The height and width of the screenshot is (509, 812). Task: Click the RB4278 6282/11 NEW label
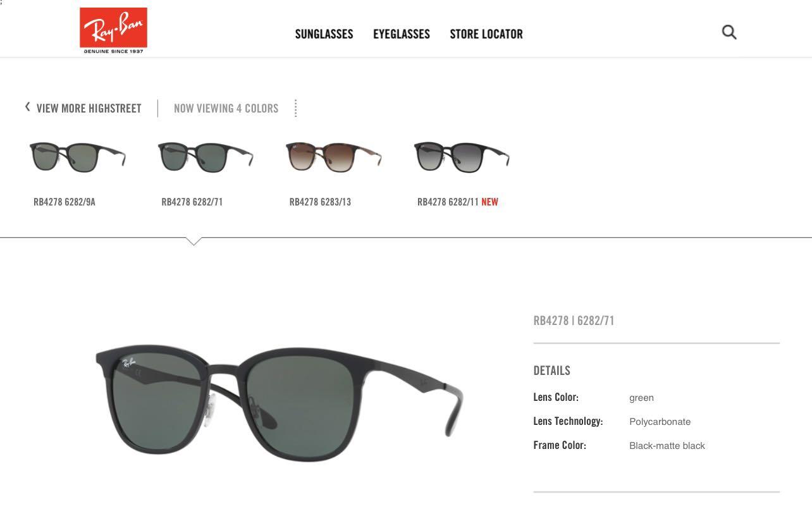click(x=458, y=202)
